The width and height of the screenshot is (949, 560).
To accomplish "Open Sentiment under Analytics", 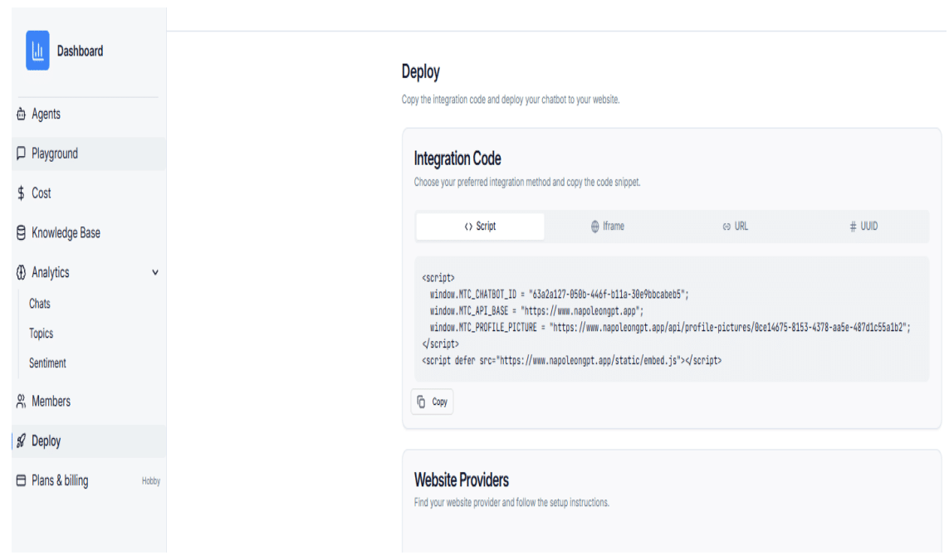I will coord(47,363).
